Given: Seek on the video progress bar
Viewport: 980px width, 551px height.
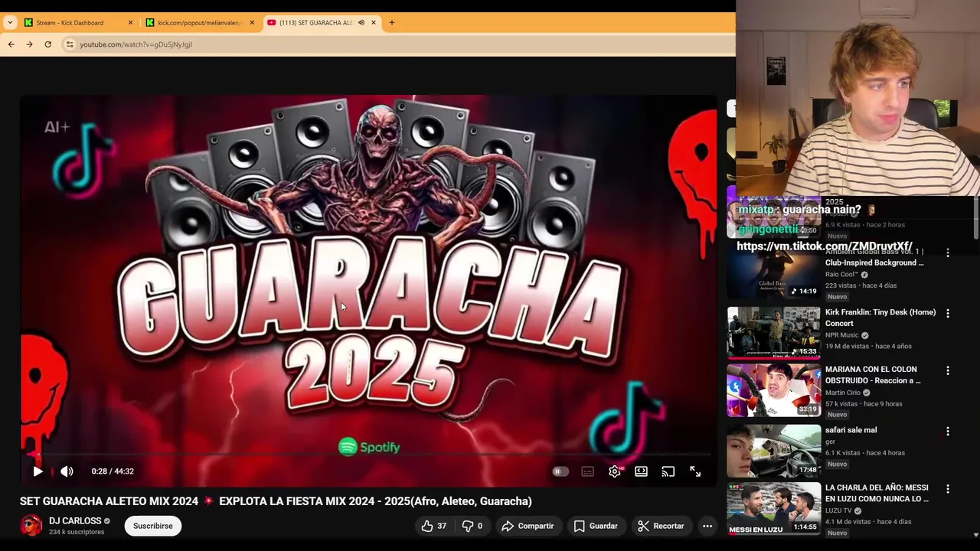Looking at the screenshot, I should [x=368, y=455].
